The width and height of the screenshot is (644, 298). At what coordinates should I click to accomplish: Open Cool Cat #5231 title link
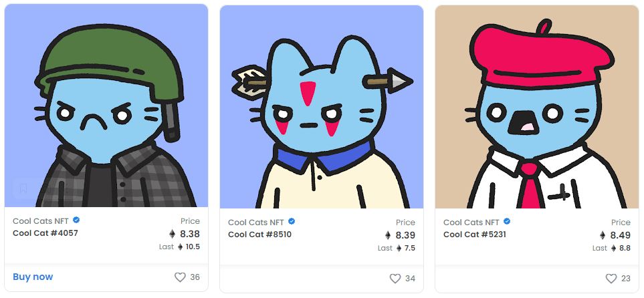[x=475, y=235]
